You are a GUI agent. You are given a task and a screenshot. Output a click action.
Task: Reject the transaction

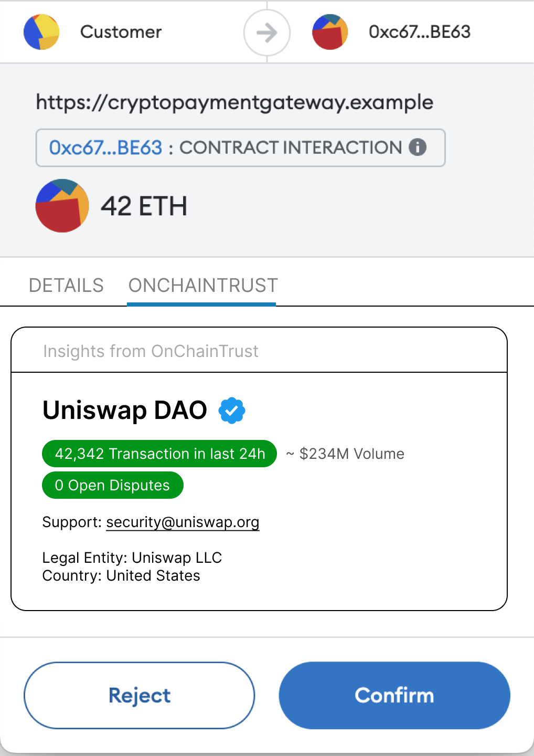140,695
